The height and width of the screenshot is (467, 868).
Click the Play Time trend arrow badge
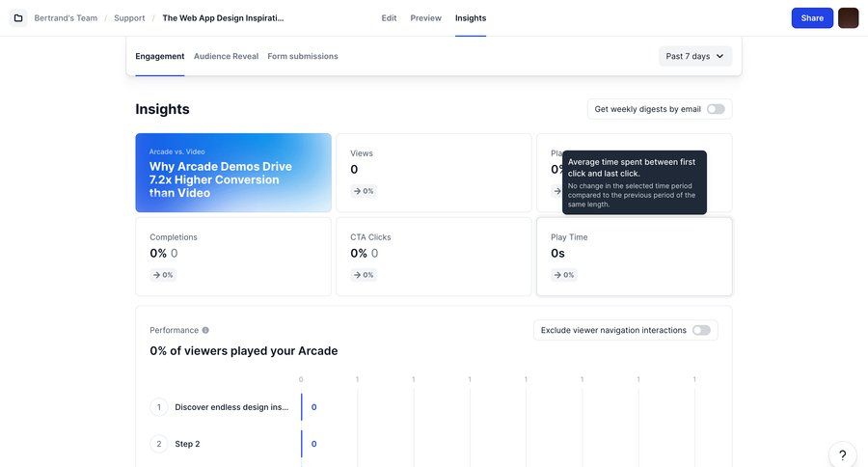pos(564,275)
